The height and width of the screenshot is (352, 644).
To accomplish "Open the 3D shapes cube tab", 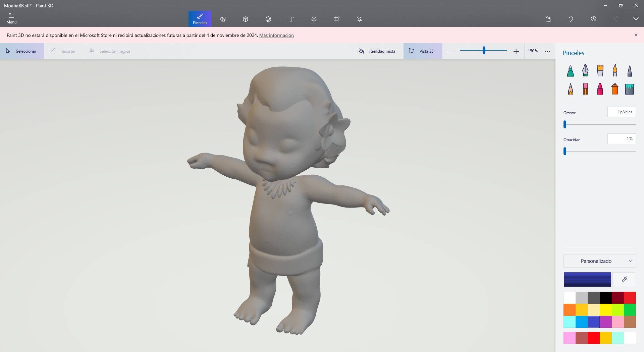I will (x=246, y=19).
